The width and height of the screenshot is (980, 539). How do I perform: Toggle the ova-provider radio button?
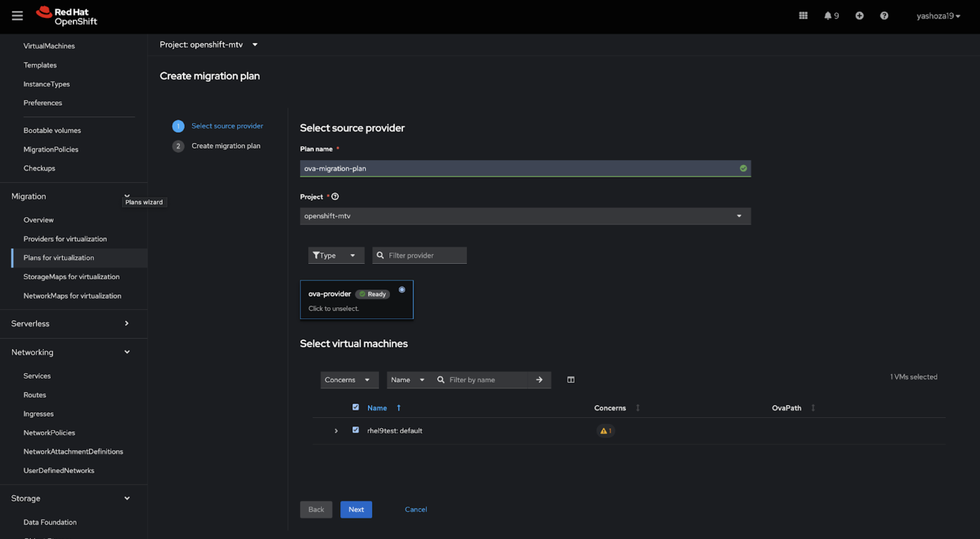click(x=402, y=290)
